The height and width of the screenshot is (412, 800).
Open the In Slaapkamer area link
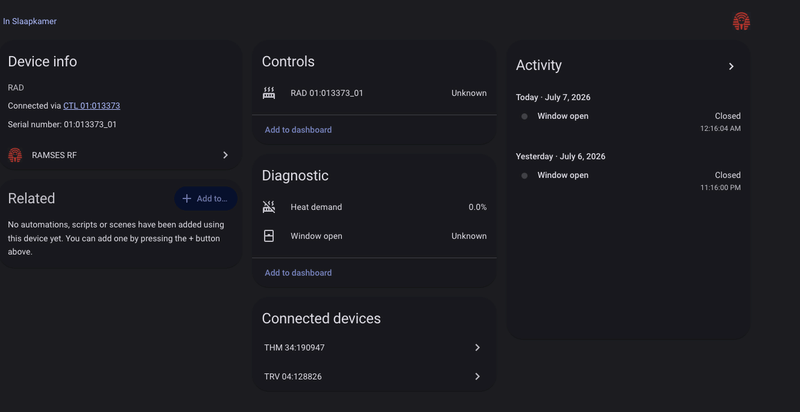tap(30, 21)
